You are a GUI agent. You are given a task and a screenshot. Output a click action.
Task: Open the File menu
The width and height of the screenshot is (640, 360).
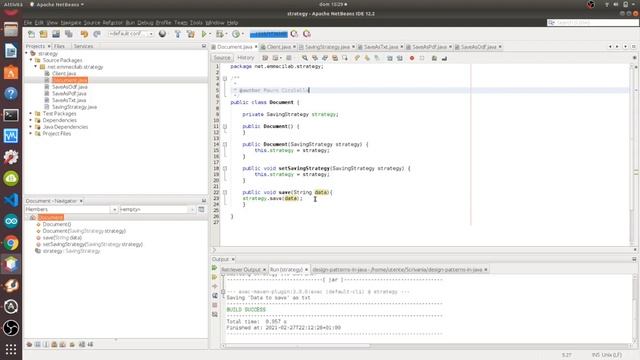[28, 22]
